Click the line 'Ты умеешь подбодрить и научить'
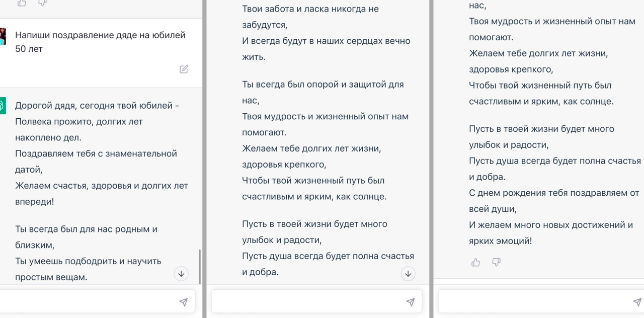Image resolution: width=644 pixels, height=318 pixels. 88,261
